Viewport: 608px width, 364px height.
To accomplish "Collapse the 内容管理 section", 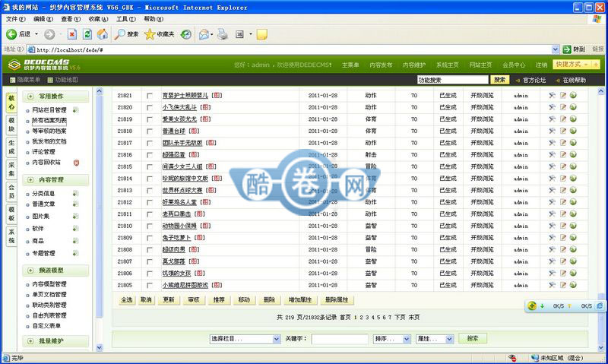I will (30, 180).
